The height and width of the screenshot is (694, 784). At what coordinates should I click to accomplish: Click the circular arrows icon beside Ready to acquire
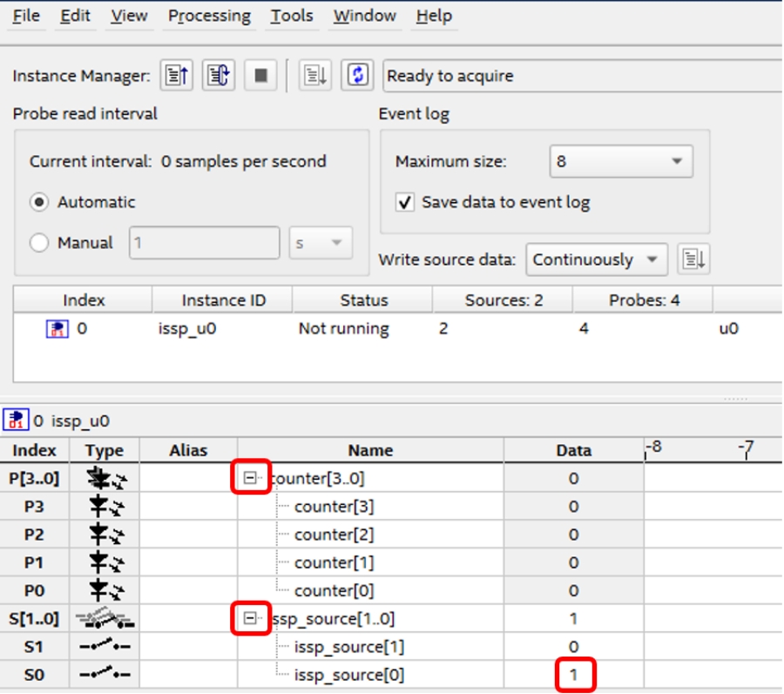click(x=357, y=76)
